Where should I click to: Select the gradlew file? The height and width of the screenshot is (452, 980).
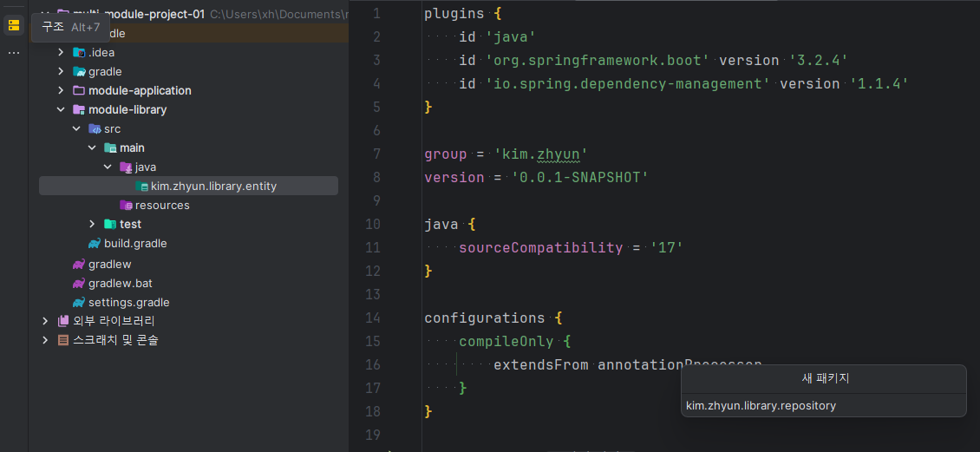110,265
